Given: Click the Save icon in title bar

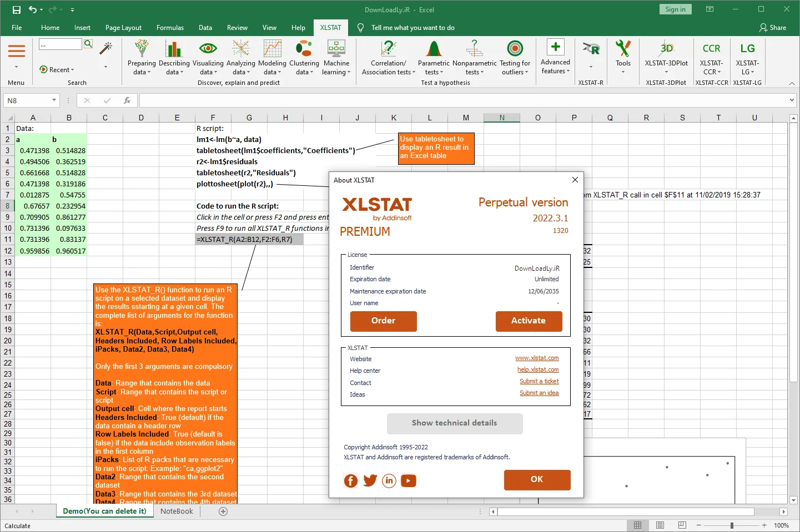Looking at the screenshot, I should click(16, 9).
